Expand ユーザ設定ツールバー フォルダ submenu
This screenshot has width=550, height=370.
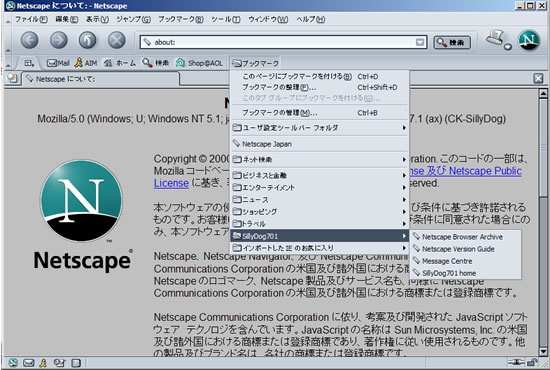pyautogui.click(x=320, y=128)
